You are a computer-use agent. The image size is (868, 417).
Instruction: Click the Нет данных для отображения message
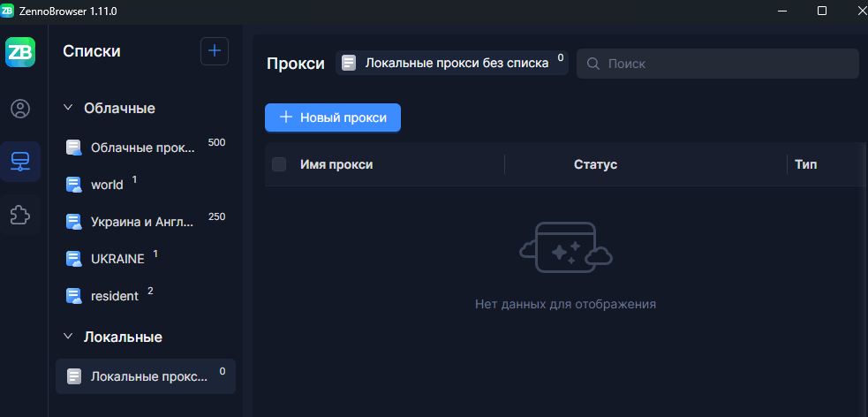(x=565, y=304)
